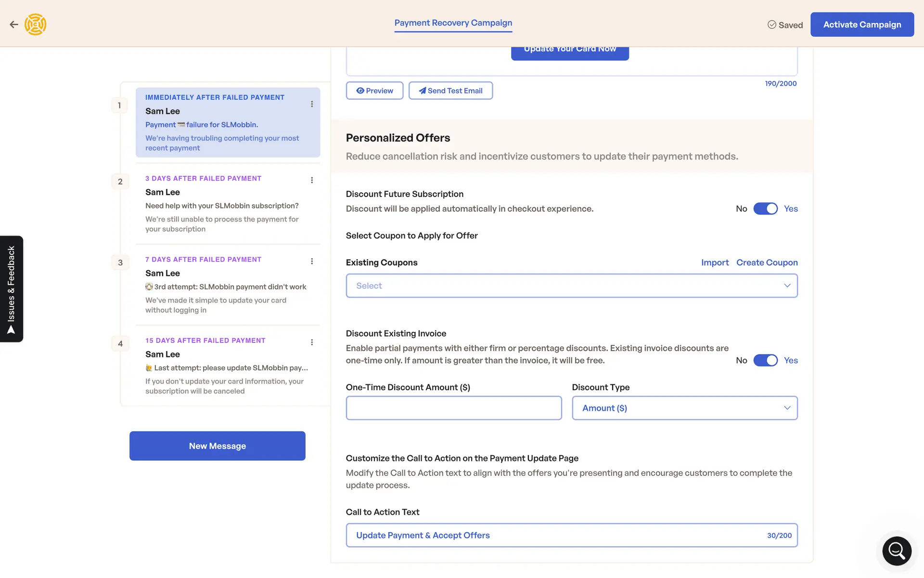The width and height of the screenshot is (924, 578).
Task: Open the Discount Type dropdown
Action: point(684,408)
